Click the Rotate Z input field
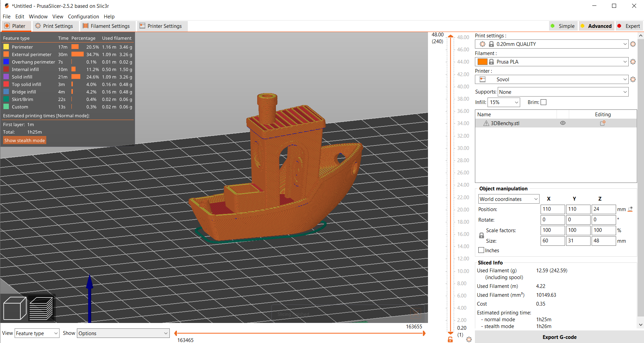Image resolution: width=644 pixels, height=343 pixels. 604,220
